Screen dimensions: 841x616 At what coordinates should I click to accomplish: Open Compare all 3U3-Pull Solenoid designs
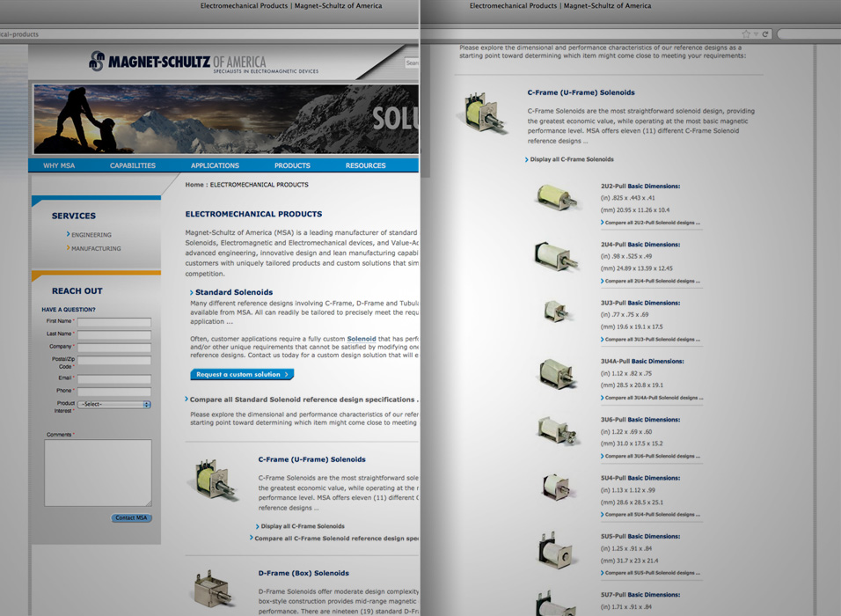[x=652, y=339]
